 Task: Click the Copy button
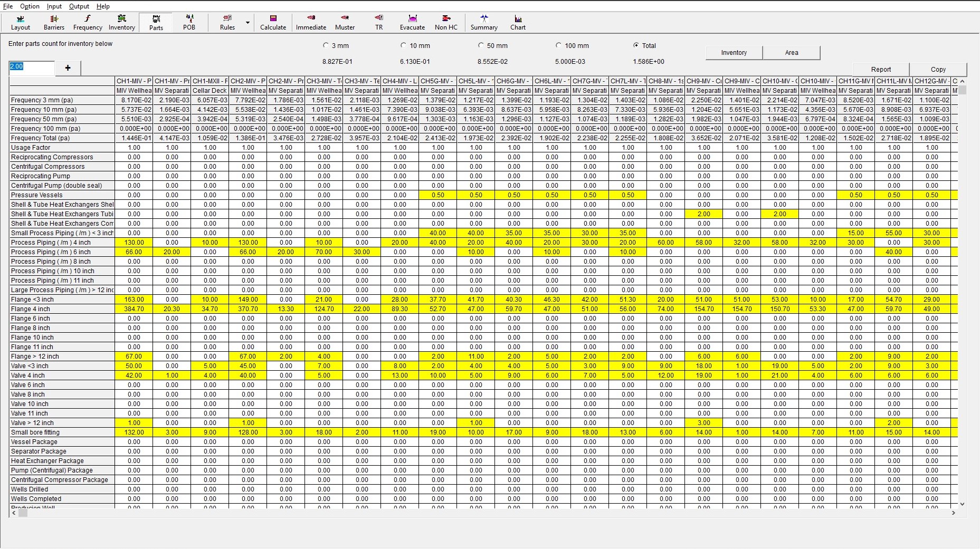938,70
